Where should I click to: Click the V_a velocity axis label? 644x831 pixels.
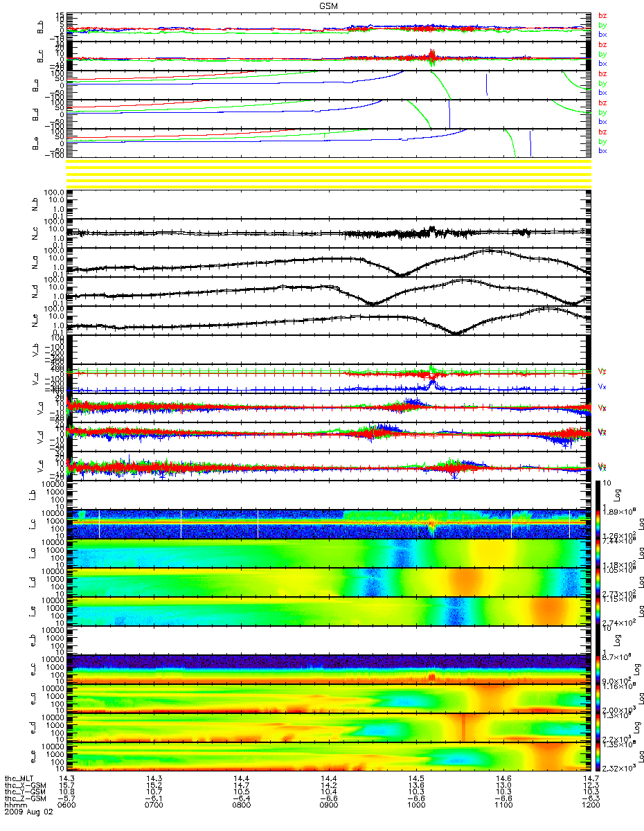[42, 408]
